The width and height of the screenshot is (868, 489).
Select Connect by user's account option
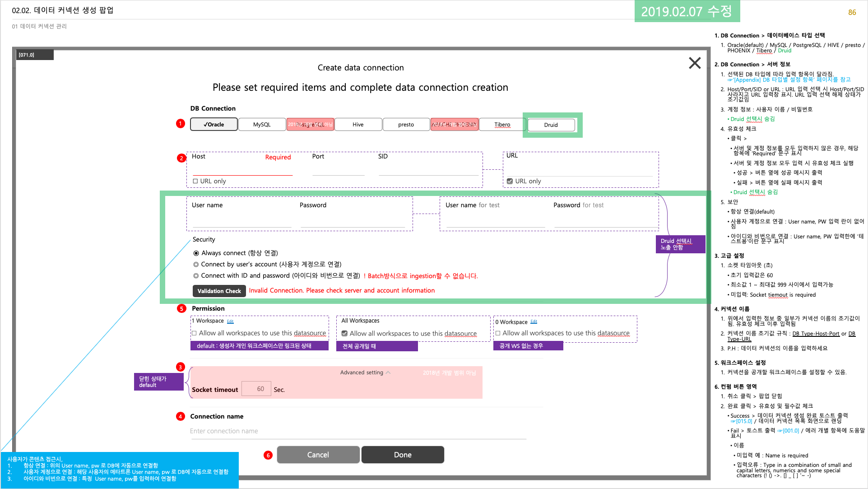(x=196, y=265)
